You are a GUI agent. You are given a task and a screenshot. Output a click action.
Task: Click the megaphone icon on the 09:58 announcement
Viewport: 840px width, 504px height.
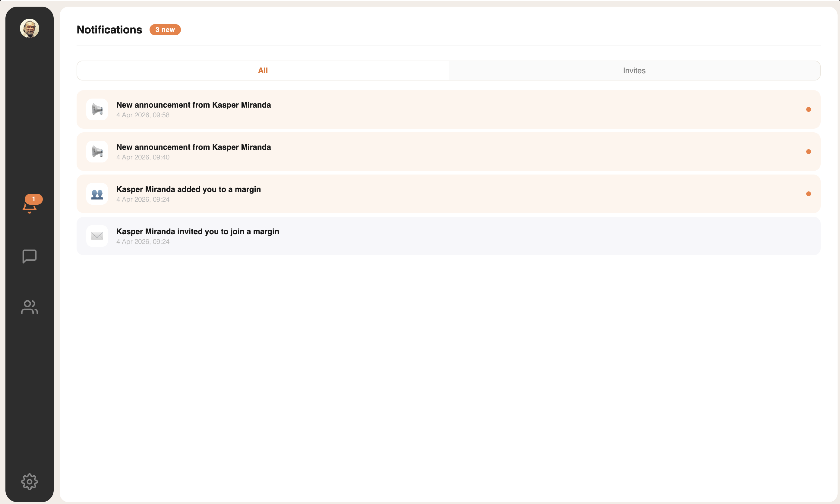[97, 109]
